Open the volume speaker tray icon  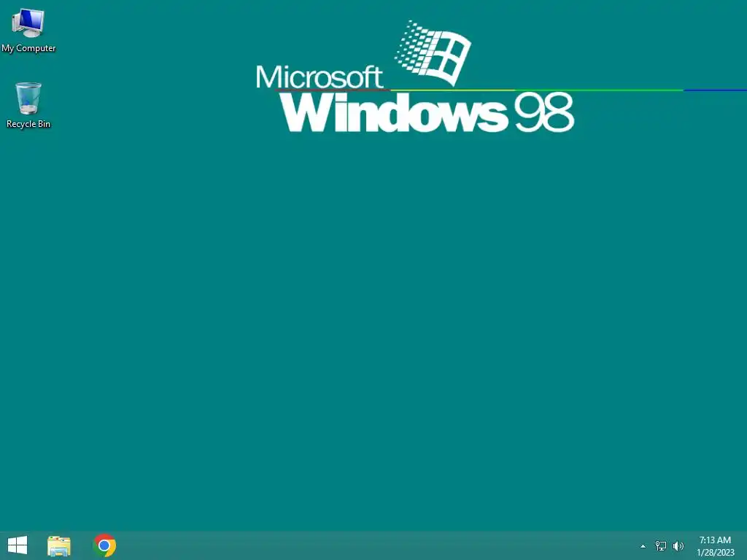point(678,545)
